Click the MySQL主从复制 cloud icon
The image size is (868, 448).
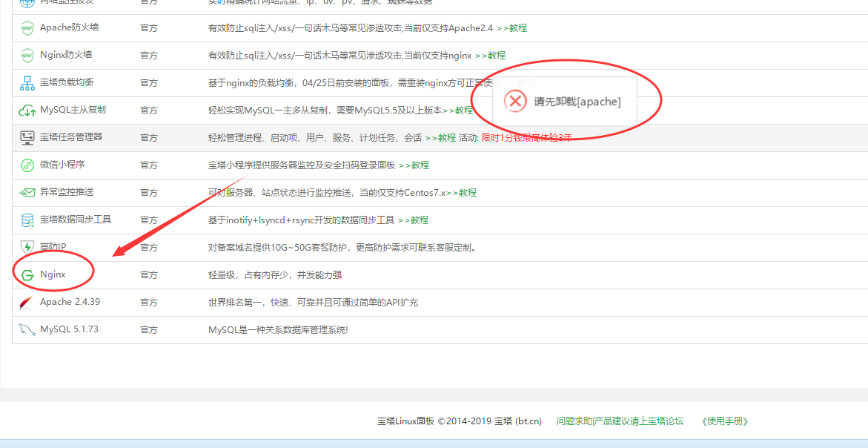pos(27,111)
